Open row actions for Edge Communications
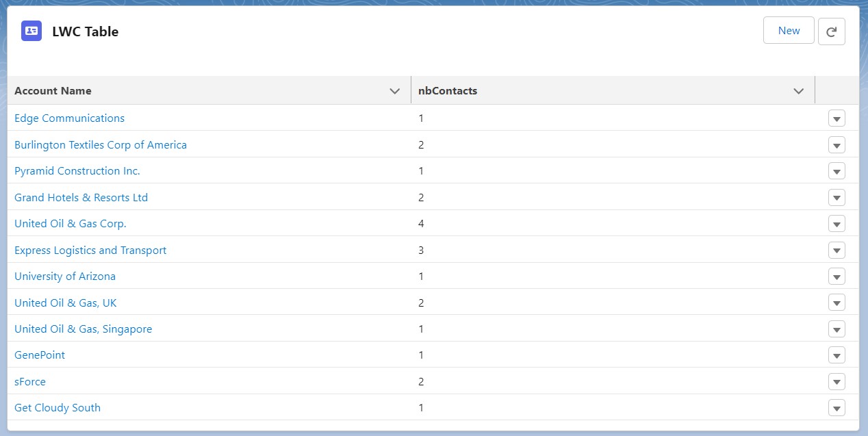Screen dimensions: 868x436 coord(837,118)
